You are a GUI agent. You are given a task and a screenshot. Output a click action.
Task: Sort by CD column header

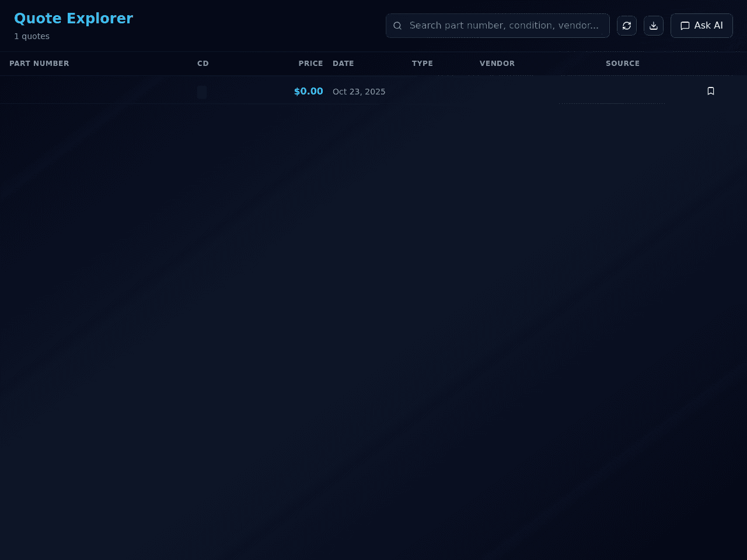click(x=203, y=64)
